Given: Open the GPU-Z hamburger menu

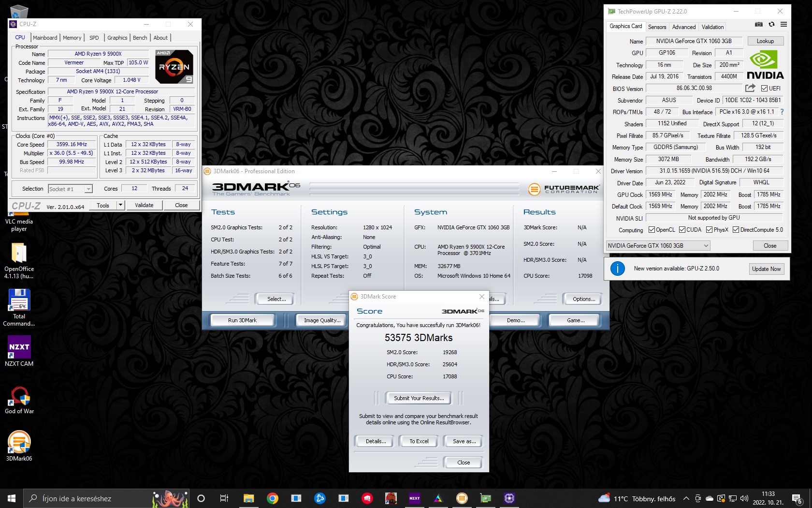Looking at the screenshot, I should [x=783, y=24].
